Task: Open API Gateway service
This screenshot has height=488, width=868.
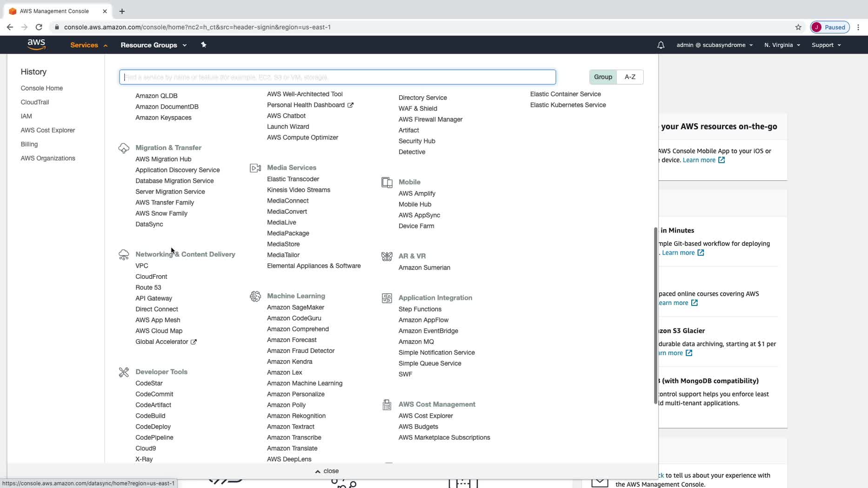Action: pyautogui.click(x=154, y=298)
